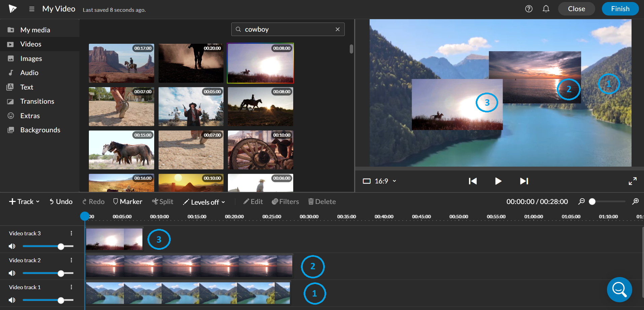Select the Text sidebar tool
The width and height of the screenshot is (644, 310).
[x=27, y=87]
